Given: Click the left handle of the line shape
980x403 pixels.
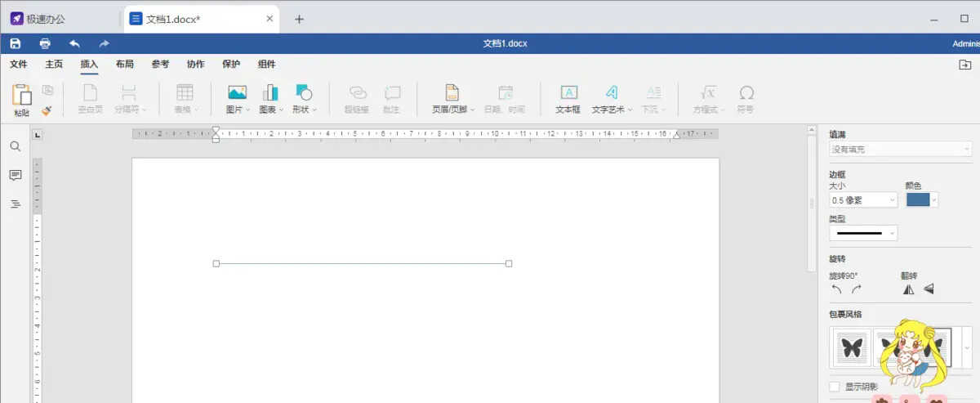Looking at the screenshot, I should 216,263.
